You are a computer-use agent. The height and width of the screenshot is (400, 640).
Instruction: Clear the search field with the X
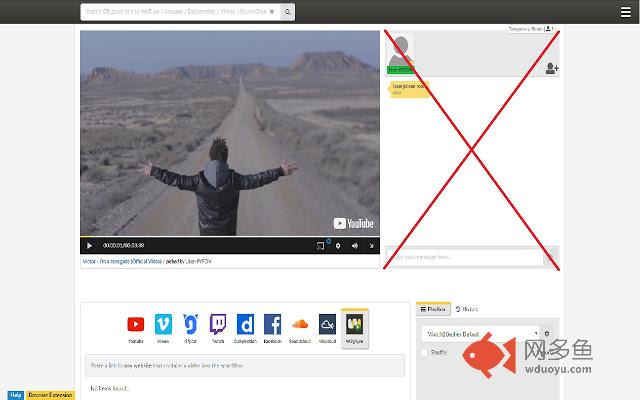pyautogui.click(x=272, y=12)
